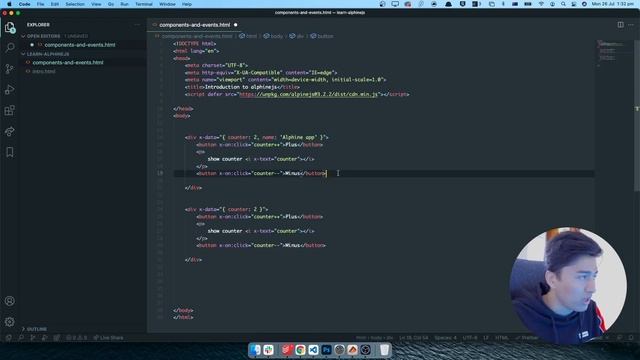This screenshot has height=360, width=640.
Task: Collapse the Open Editors section
Action: [x=43, y=36]
